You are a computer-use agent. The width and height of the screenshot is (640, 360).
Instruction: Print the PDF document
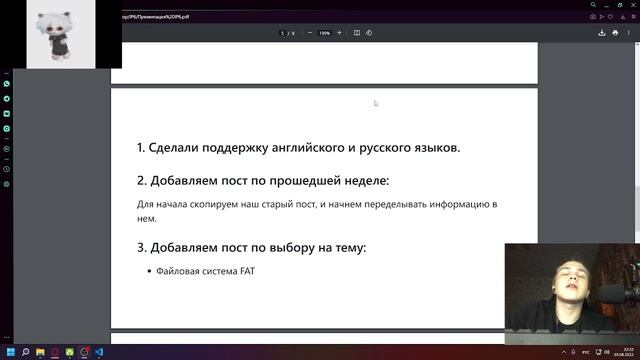[615, 33]
